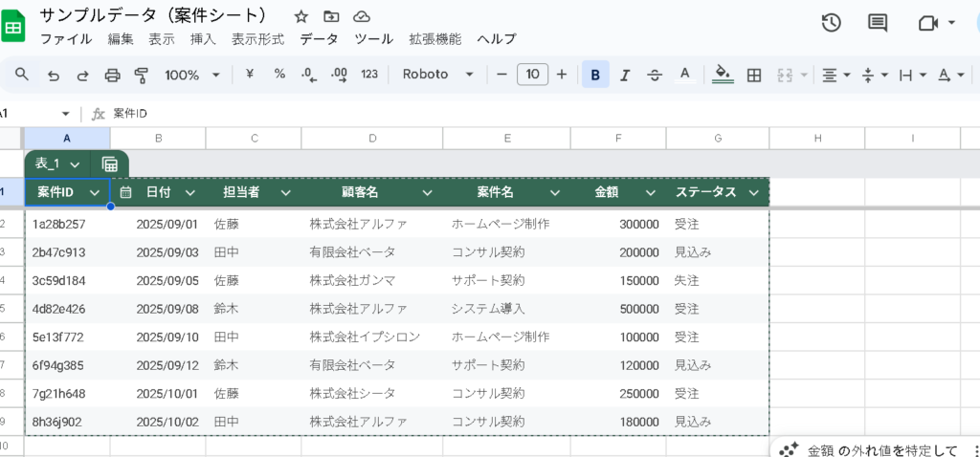Toggle italic formatting
Viewport: 980px width, 457px height.
(x=625, y=75)
